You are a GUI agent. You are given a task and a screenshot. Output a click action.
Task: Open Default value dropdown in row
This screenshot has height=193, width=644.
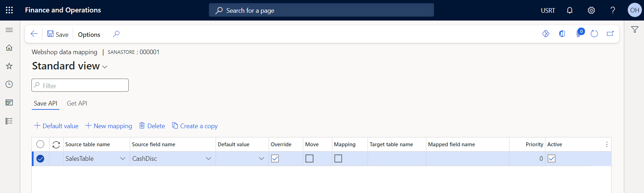pos(262,159)
